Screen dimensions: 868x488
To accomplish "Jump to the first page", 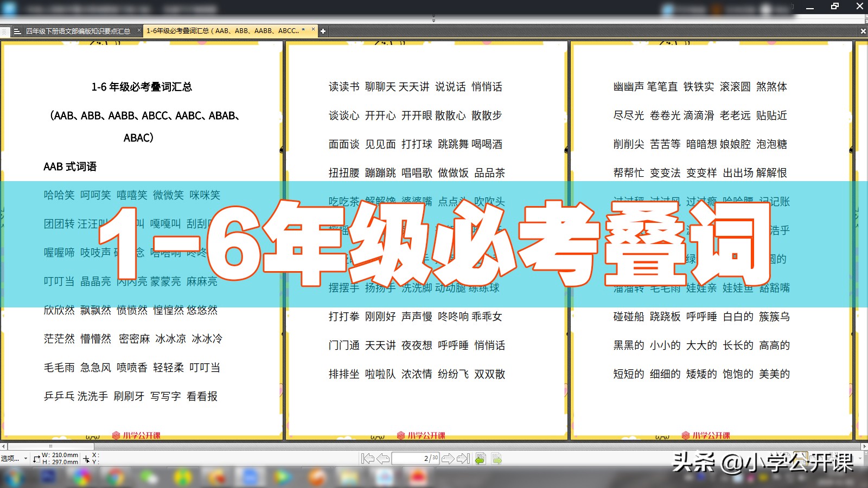I will pyautogui.click(x=367, y=459).
